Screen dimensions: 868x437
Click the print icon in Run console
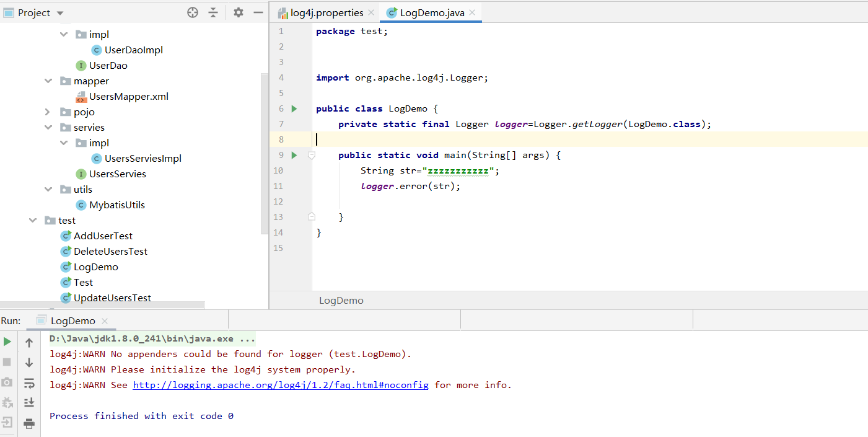pos(29,424)
